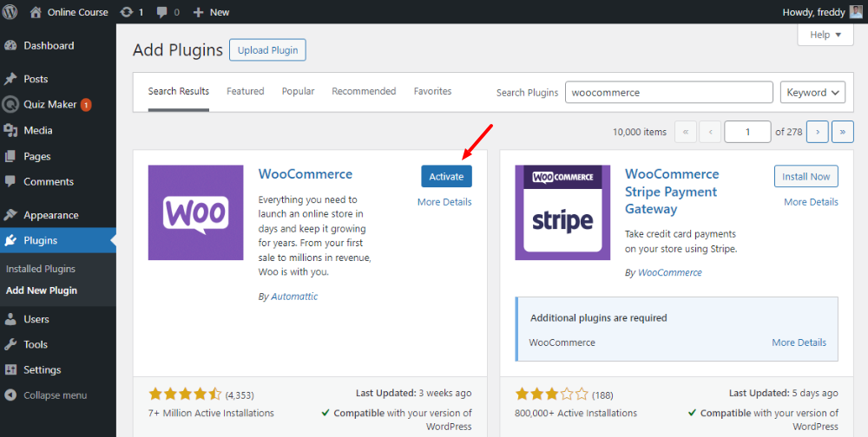Click the WordPress logo in admin bar

[x=10, y=11]
